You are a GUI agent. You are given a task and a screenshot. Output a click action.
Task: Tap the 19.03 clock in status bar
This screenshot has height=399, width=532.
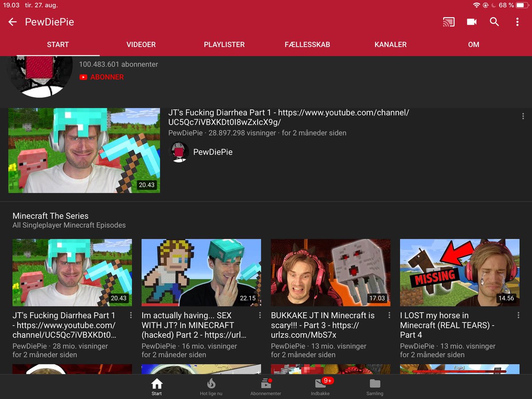(11, 5)
